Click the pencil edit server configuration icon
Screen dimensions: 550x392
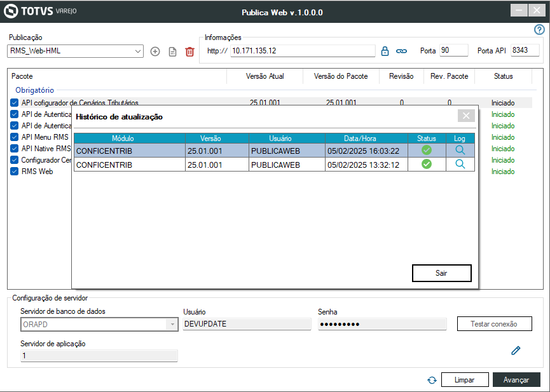pos(516,350)
